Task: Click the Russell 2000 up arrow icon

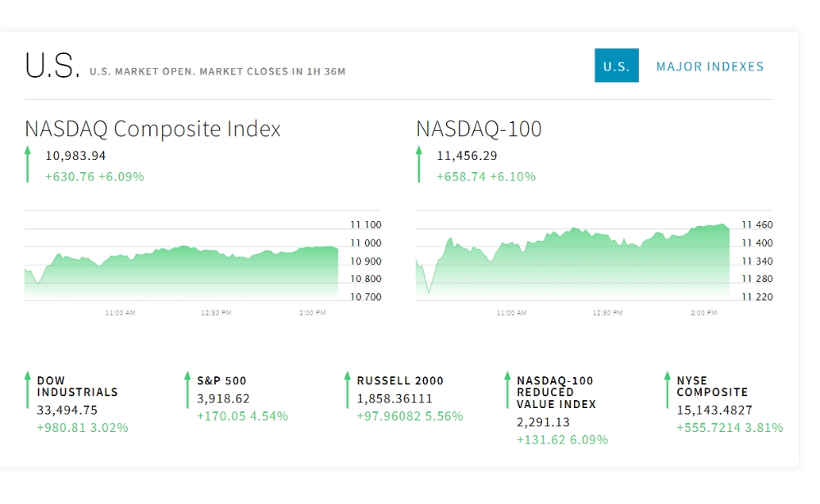Action: point(347,389)
